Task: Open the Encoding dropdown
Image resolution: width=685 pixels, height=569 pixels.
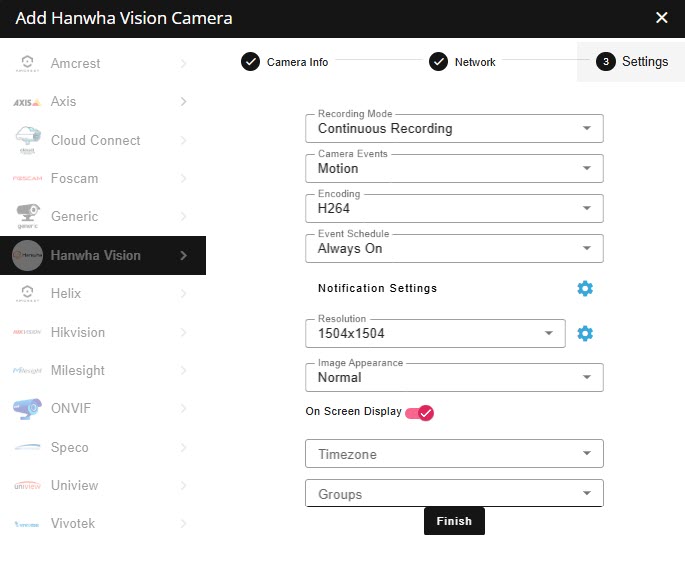Action: (x=454, y=208)
